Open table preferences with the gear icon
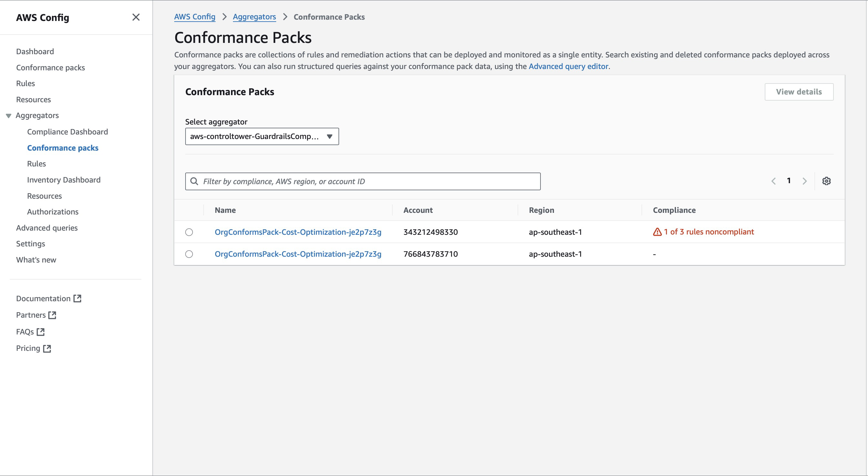Viewport: 868px width, 476px height. (826, 181)
